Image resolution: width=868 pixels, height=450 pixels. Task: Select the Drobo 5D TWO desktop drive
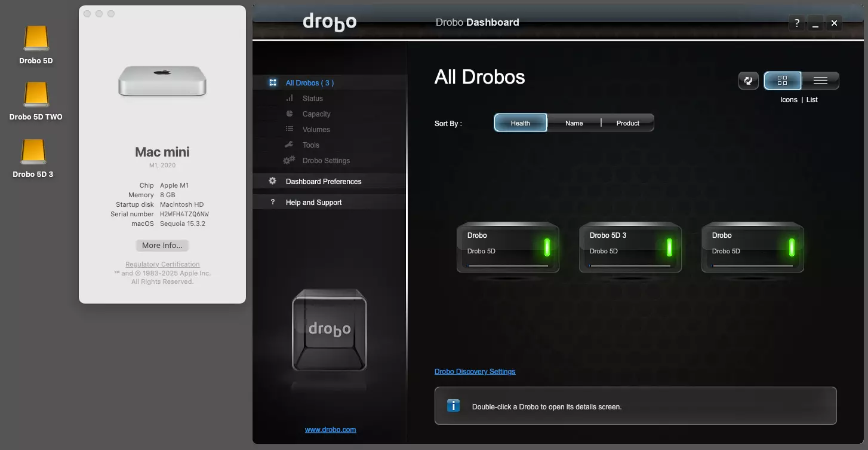(x=36, y=94)
